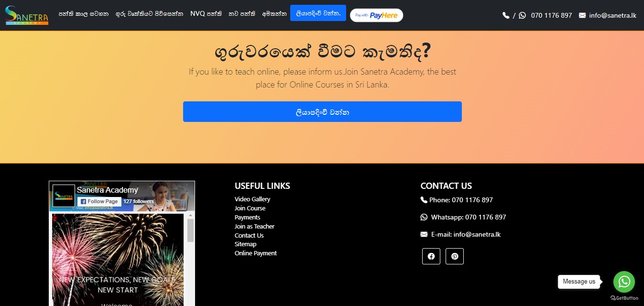Click the header ලියාපදිංචි වන්න. button
This screenshot has width=644, height=306.
pos(318,13)
